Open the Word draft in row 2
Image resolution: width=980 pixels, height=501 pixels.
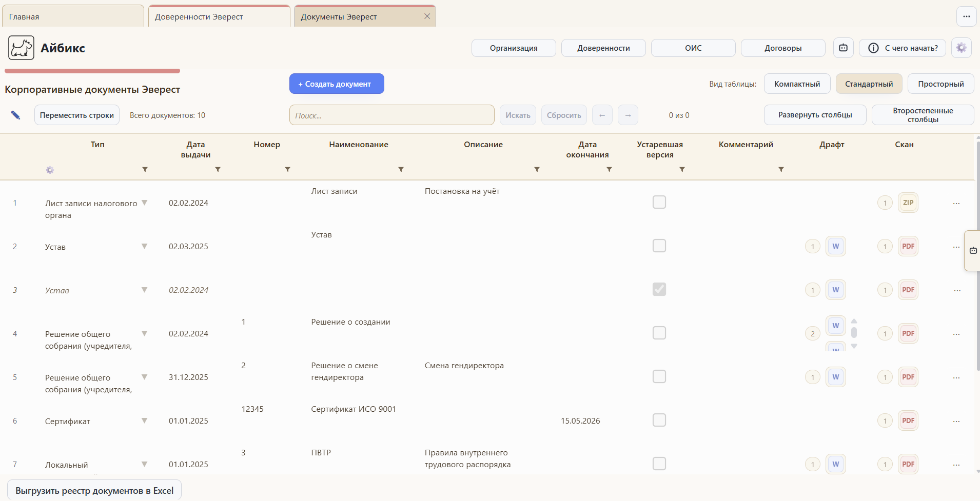coord(835,246)
